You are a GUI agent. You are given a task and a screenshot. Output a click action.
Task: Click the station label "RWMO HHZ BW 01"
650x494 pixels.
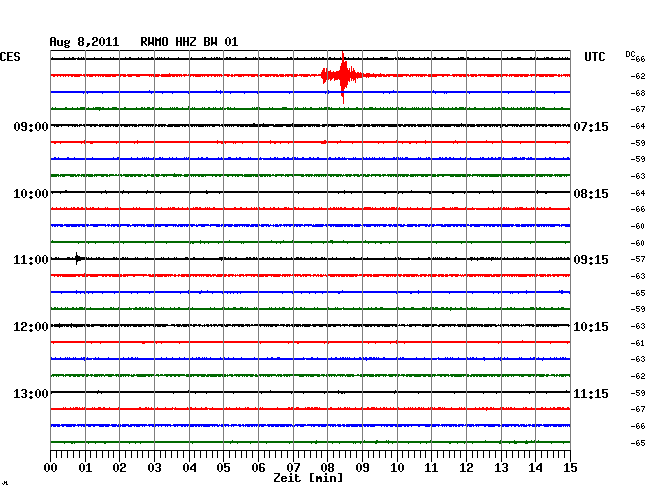tap(189, 42)
